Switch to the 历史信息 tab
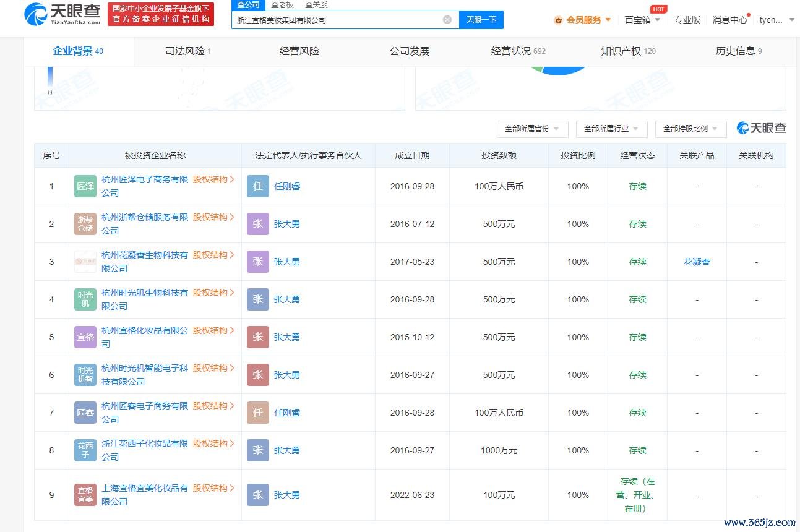This screenshot has width=800, height=532. click(x=739, y=51)
